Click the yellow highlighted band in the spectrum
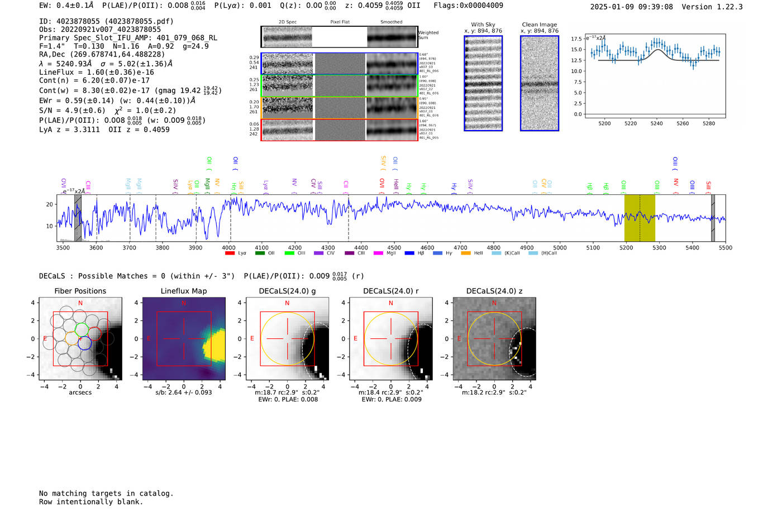 [x=640, y=218]
